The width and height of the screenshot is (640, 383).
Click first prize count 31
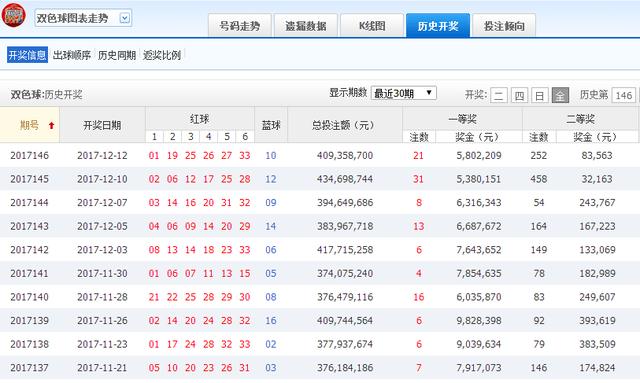click(x=418, y=179)
